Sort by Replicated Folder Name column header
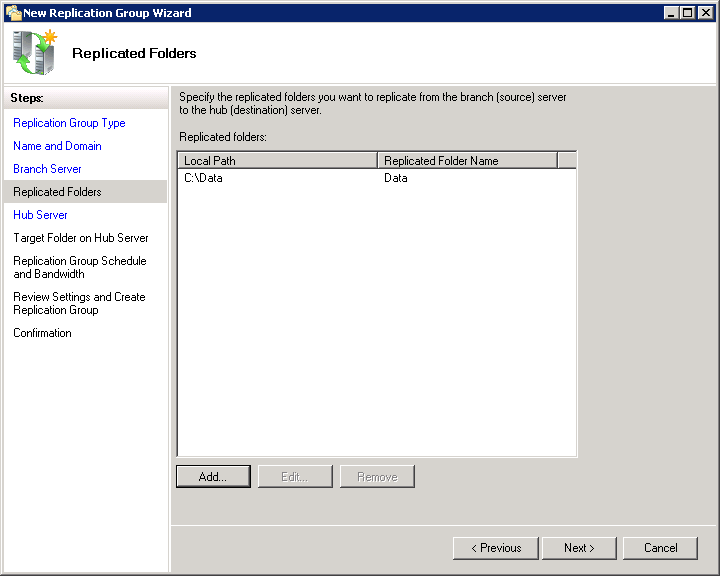The width and height of the screenshot is (720, 576). click(467, 161)
